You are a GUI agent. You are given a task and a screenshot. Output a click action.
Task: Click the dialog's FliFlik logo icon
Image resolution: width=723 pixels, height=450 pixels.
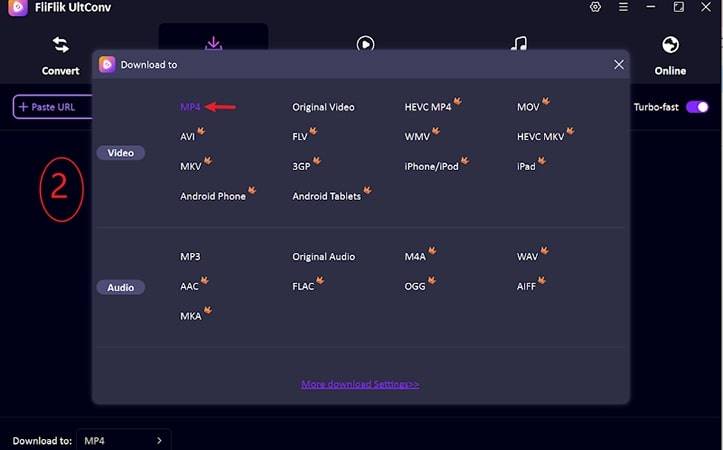tap(107, 65)
